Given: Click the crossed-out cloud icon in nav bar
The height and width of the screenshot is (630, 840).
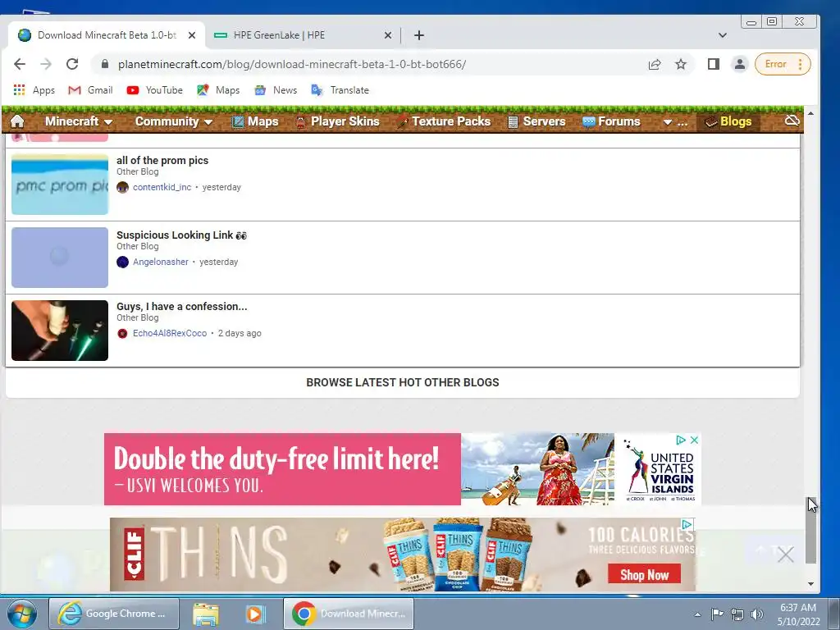Looking at the screenshot, I should (792, 121).
